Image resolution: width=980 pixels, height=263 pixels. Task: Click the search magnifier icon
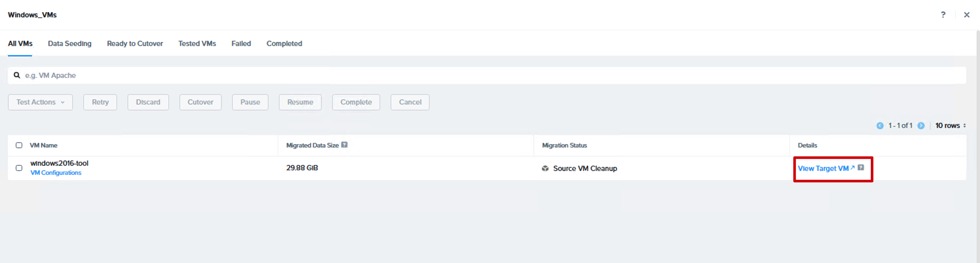pos(17,75)
